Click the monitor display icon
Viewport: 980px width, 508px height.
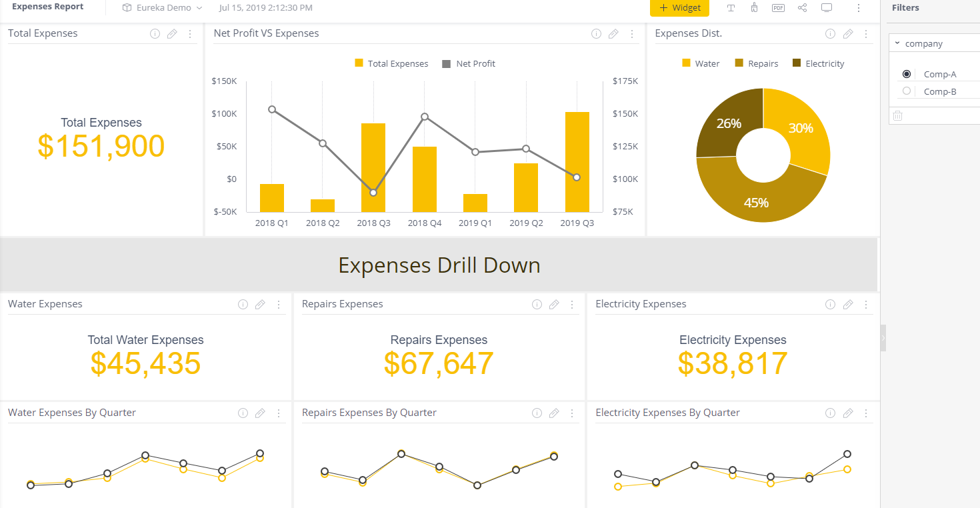[827, 8]
